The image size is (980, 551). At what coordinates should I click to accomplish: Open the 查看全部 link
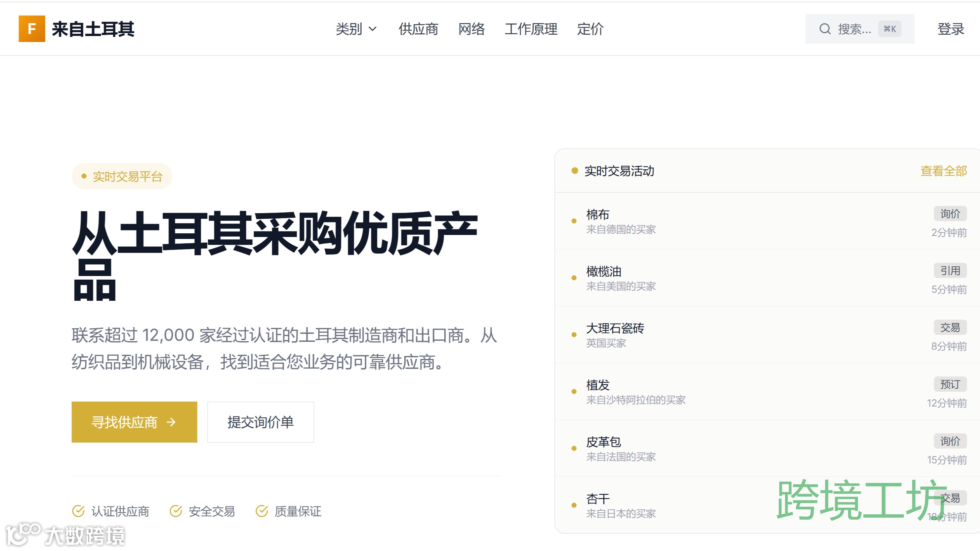point(944,171)
